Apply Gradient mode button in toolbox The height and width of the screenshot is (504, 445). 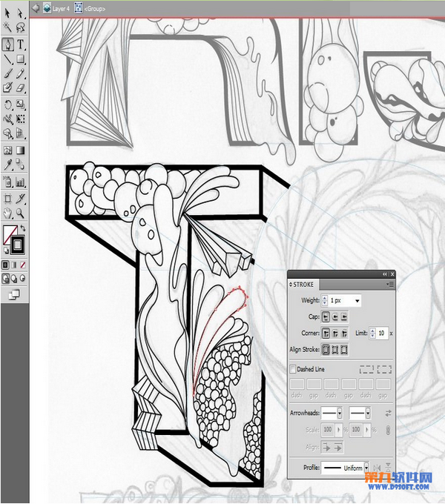[x=14, y=265]
